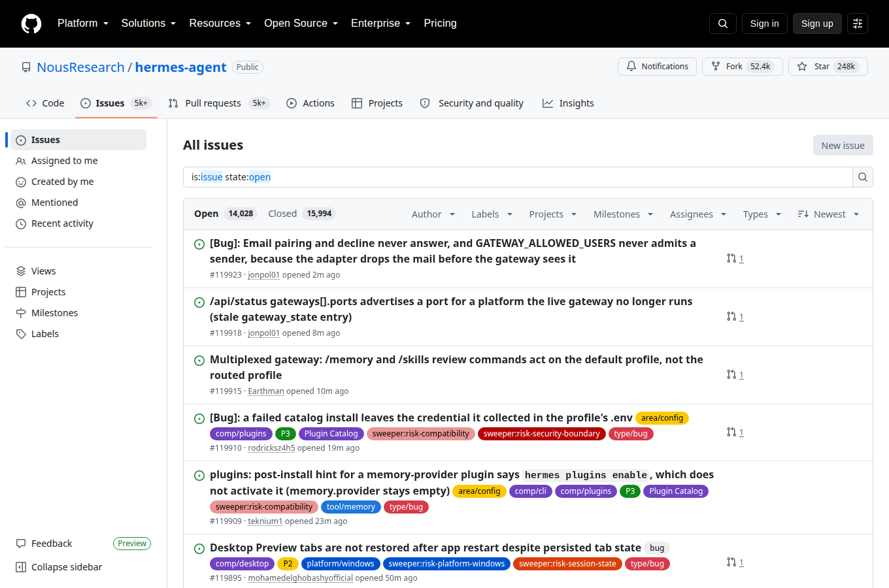
Task: Open the hermes-agent repository link
Action: click(181, 67)
